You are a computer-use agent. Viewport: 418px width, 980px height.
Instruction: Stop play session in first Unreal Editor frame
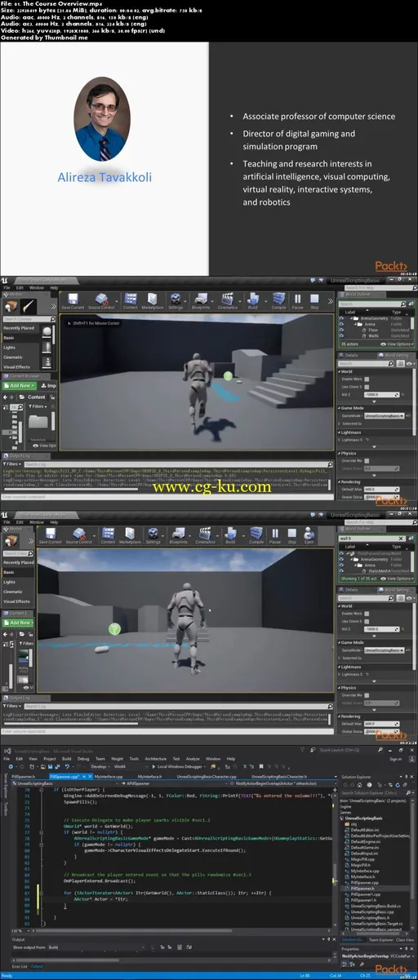[x=315, y=299]
